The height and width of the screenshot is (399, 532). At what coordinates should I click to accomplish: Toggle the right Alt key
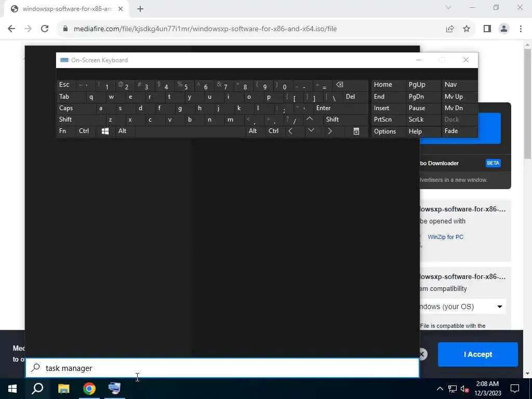click(256, 131)
